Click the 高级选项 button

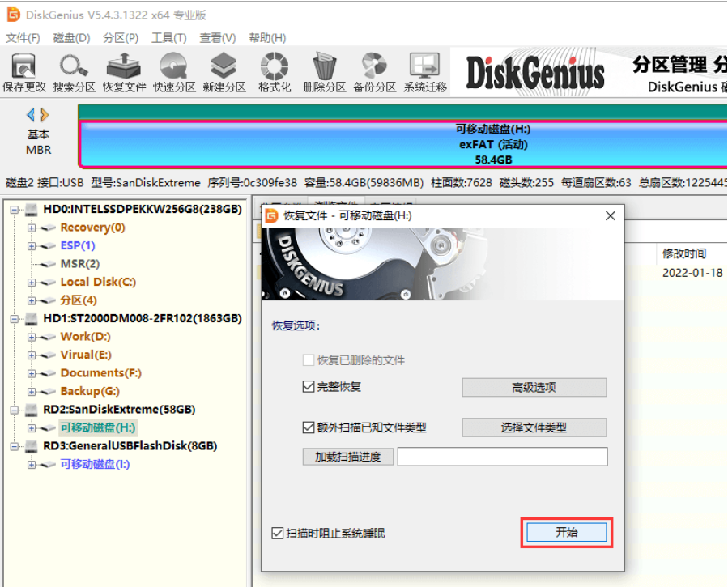point(534,388)
